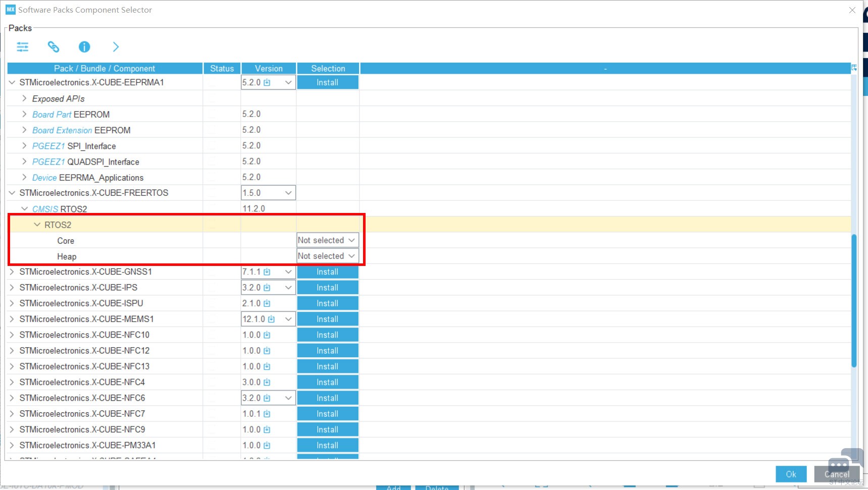
Task: Click download icon beside X-CUBE-MEMS1 version 12.1.0
Action: (272, 319)
